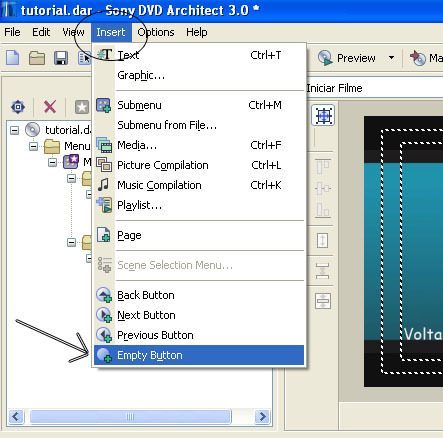Click the make same height icon
Image resolution: width=443 pixels, height=438 pixels.
(322, 240)
